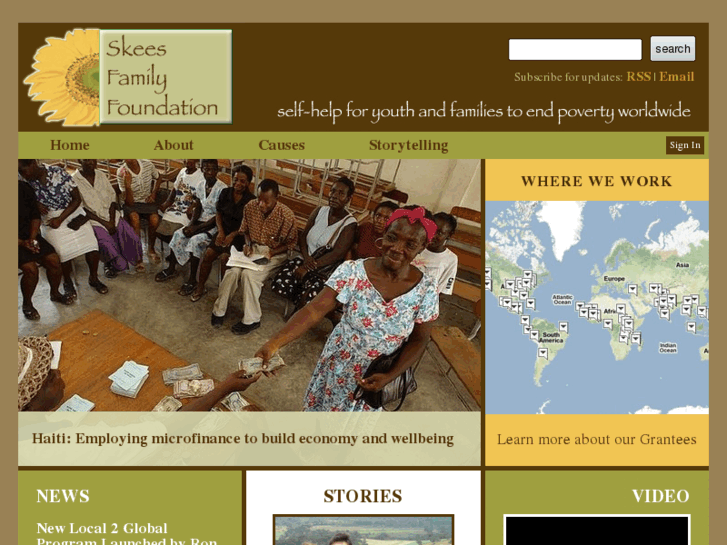Open the Storytelling menu
This screenshot has height=545, width=727.
coord(408,145)
